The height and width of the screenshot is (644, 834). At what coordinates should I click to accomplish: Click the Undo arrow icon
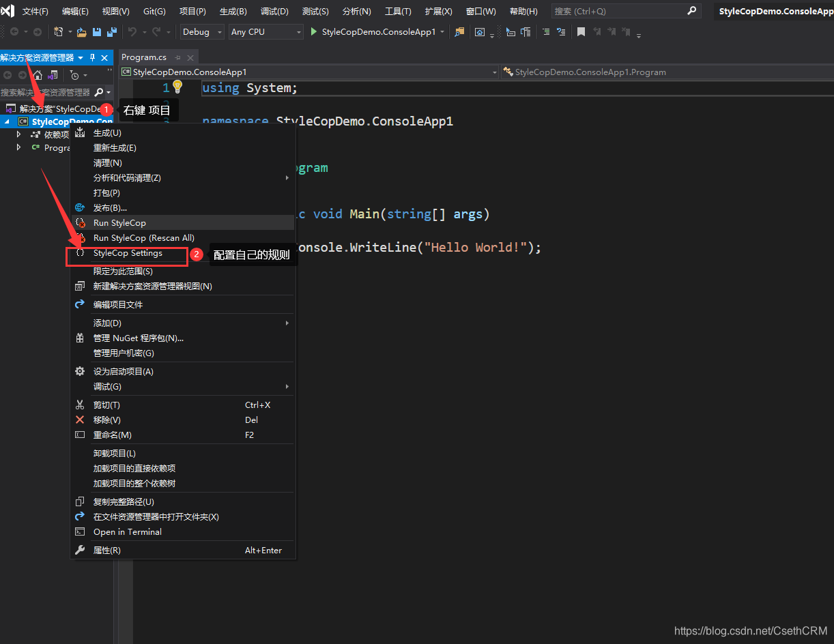click(x=132, y=32)
